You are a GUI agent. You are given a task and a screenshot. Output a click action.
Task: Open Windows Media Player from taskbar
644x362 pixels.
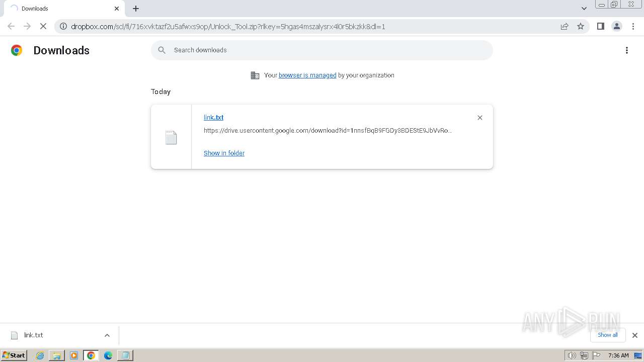click(74, 355)
